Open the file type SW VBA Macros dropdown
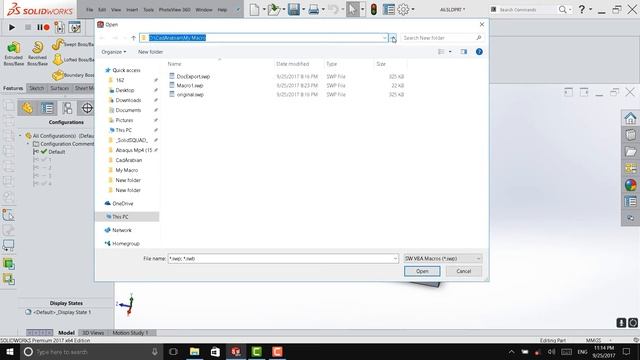640x360 pixels. pos(443,259)
